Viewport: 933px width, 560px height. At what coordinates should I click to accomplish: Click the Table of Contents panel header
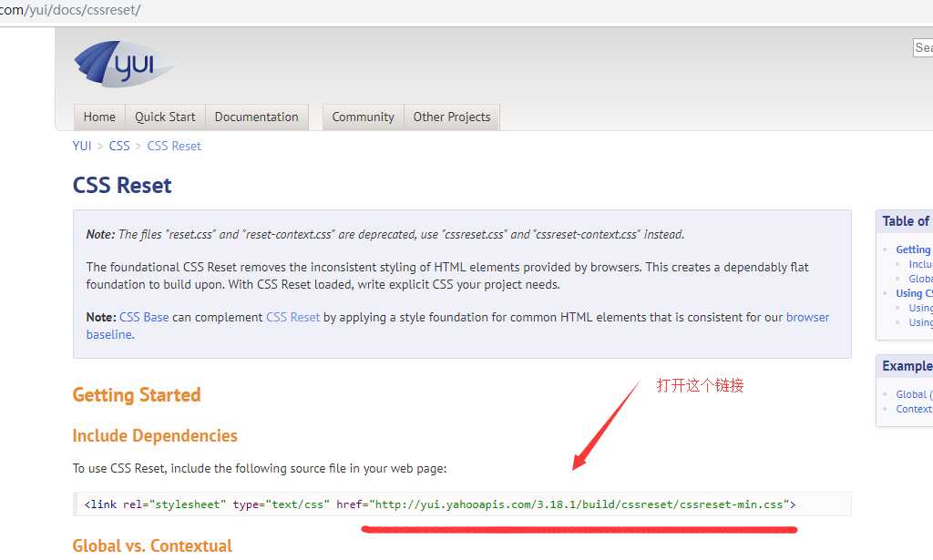905,221
